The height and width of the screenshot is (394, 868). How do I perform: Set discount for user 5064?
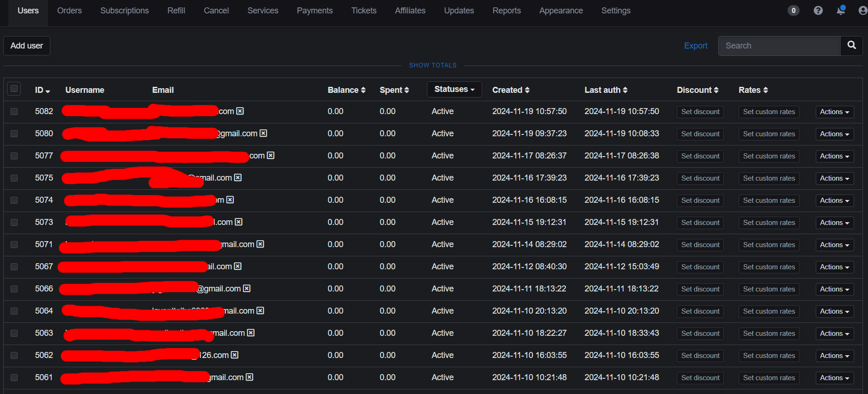click(700, 311)
